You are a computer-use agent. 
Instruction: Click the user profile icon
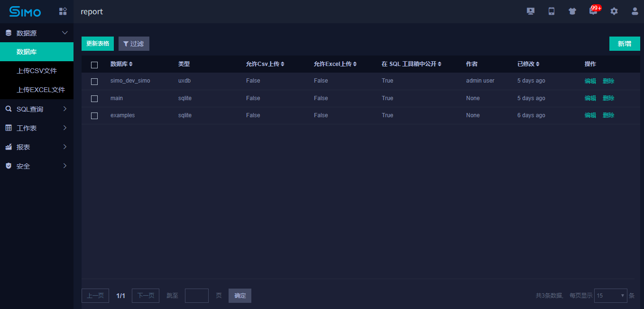(x=635, y=11)
